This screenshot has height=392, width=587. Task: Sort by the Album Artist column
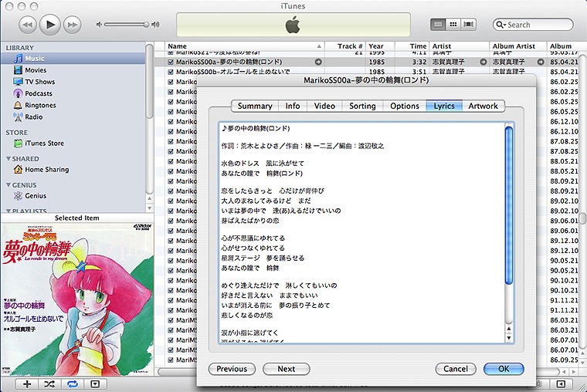click(x=518, y=46)
